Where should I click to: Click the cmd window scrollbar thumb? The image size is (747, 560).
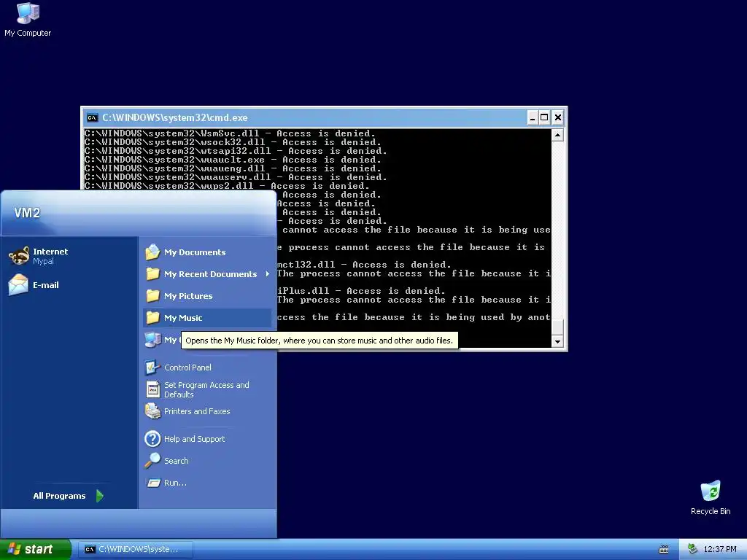click(557, 327)
